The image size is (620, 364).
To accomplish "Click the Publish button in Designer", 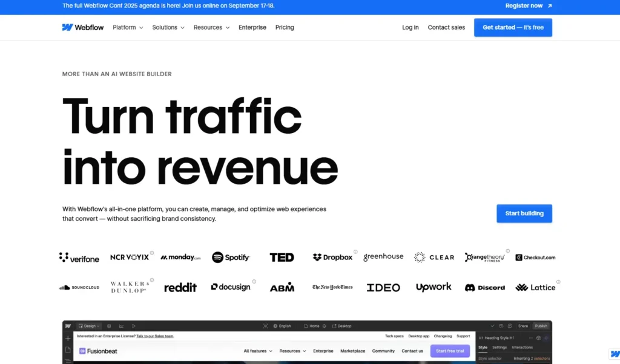I will (x=541, y=326).
